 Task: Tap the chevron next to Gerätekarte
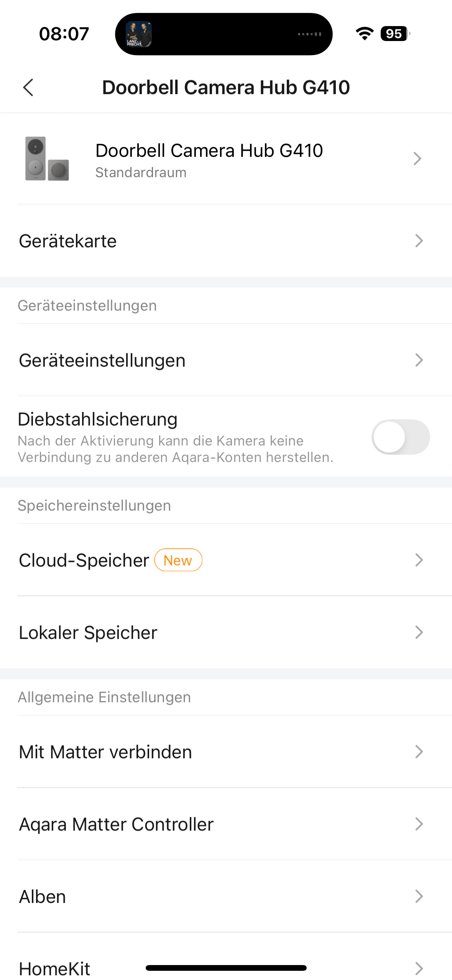[x=419, y=241]
